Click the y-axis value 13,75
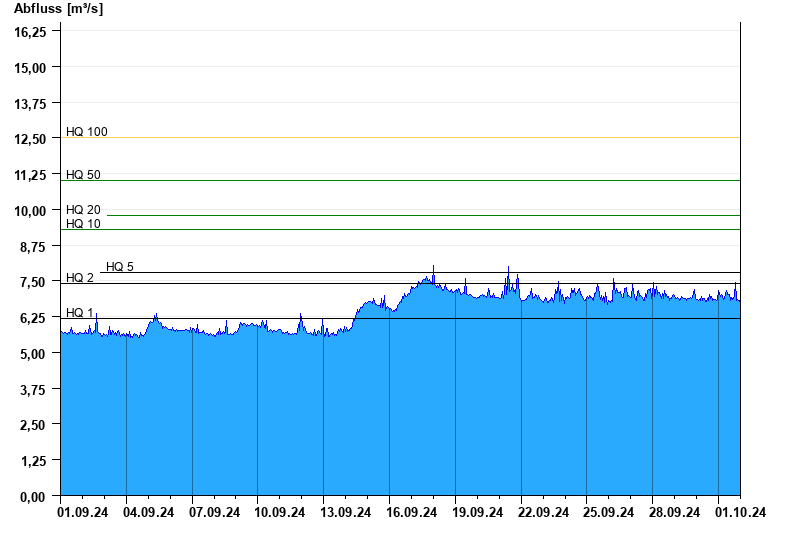 click(x=30, y=104)
